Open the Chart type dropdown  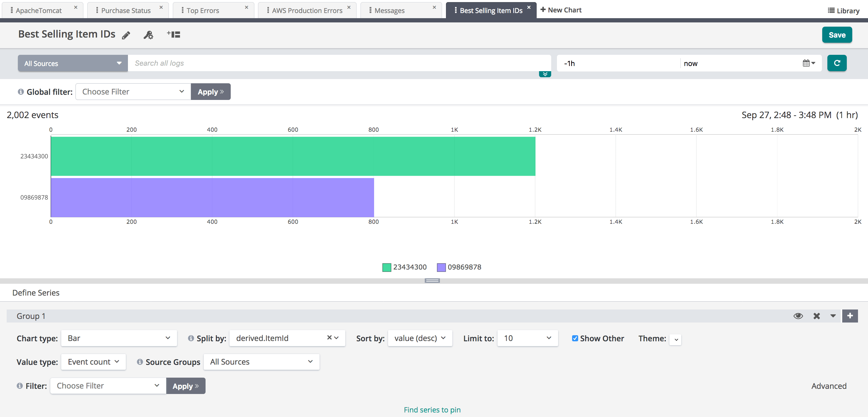point(119,338)
